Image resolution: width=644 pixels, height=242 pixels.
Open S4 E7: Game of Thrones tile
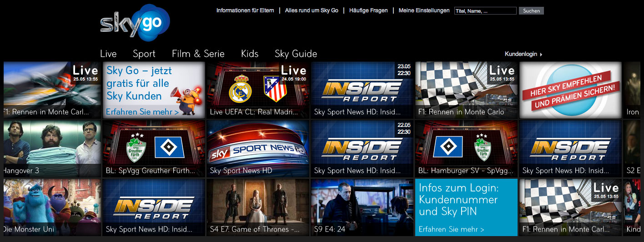[257, 207]
